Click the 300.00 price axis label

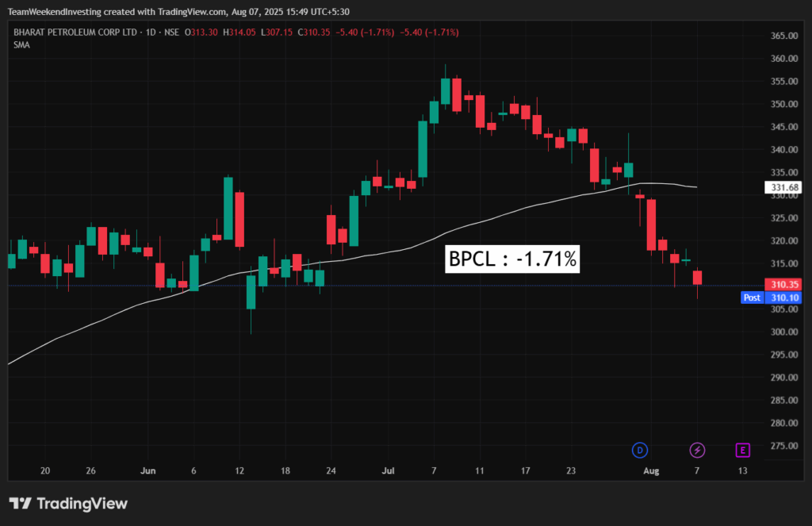[x=784, y=332]
